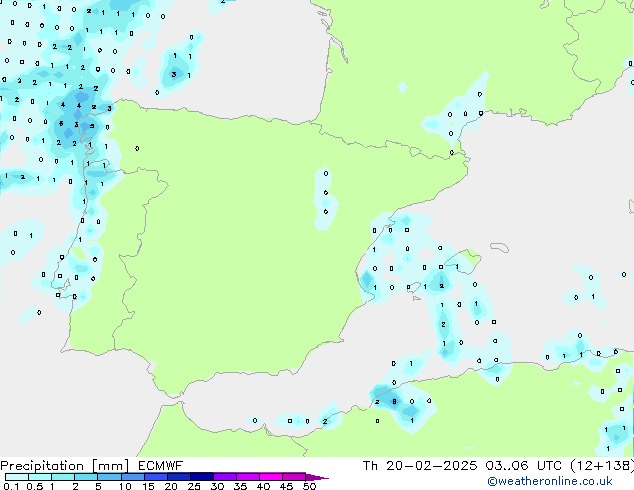
Task: Select the legend value "20"
Action: tap(171, 486)
